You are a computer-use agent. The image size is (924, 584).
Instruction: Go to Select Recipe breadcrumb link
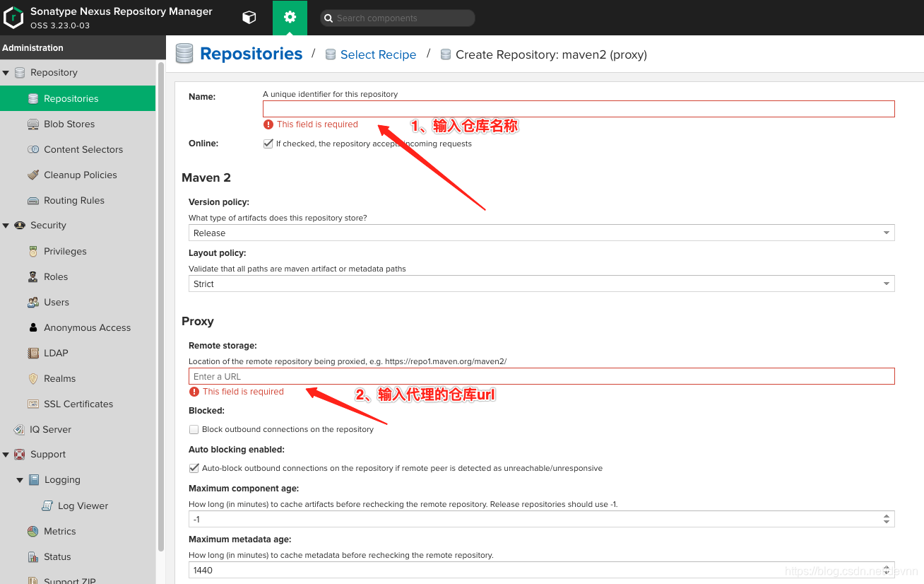(x=378, y=54)
